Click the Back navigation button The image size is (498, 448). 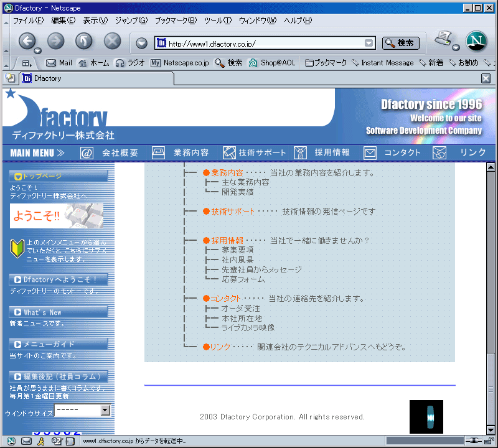(27, 41)
